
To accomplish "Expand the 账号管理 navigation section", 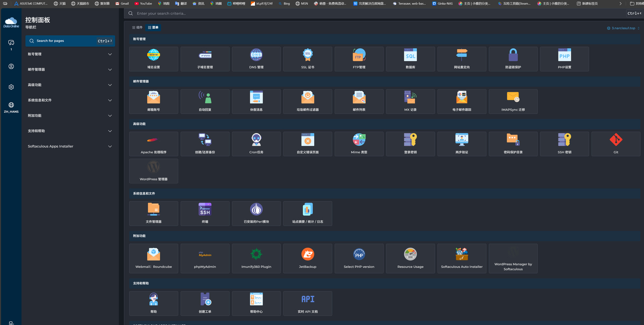I will (70, 54).
